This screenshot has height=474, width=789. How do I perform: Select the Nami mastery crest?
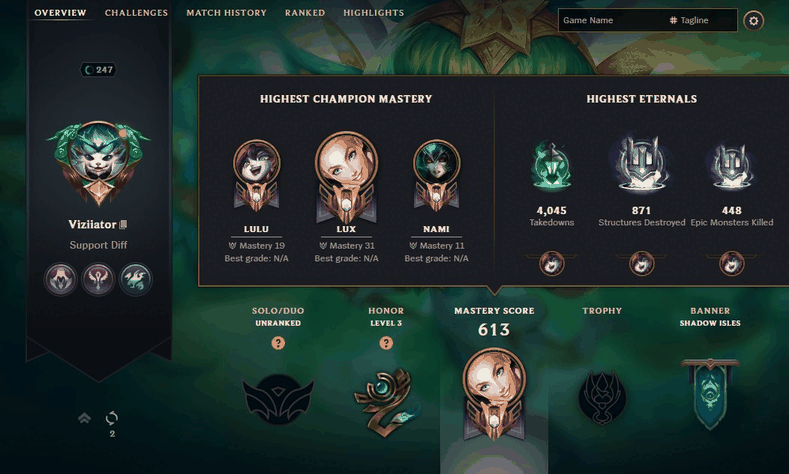(x=436, y=176)
